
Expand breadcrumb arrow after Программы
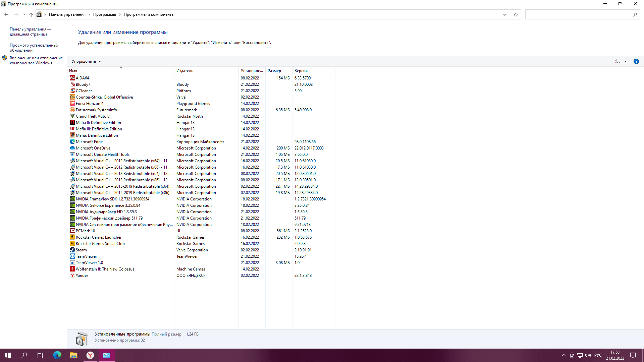(120, 14)
